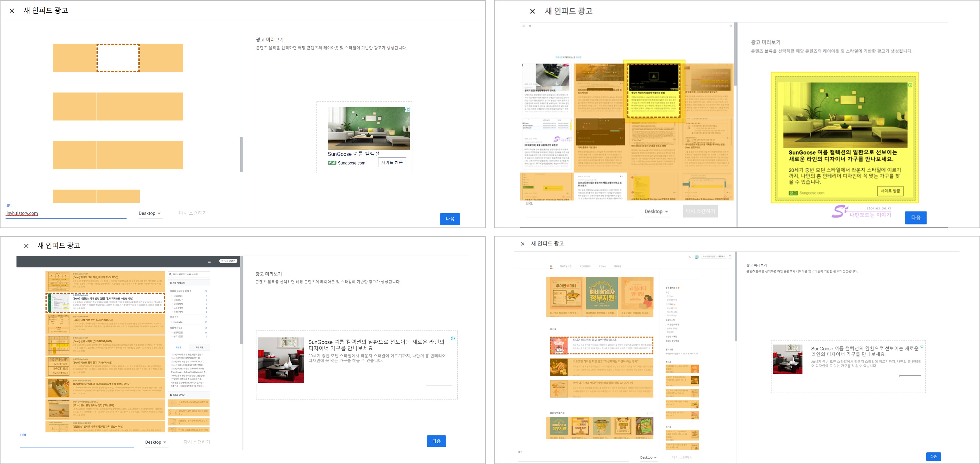
Task: Click the ad info icon on the green sofa image beside Sungoose.com
Action: tap(407, 110)
